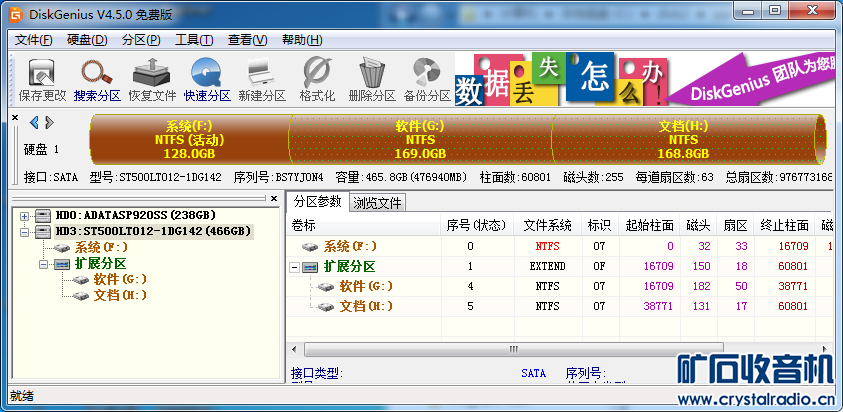Click end cylinder 38771 in 软件(G:) row
This screenshot has height=412, width=843.
tap(792, 287)
